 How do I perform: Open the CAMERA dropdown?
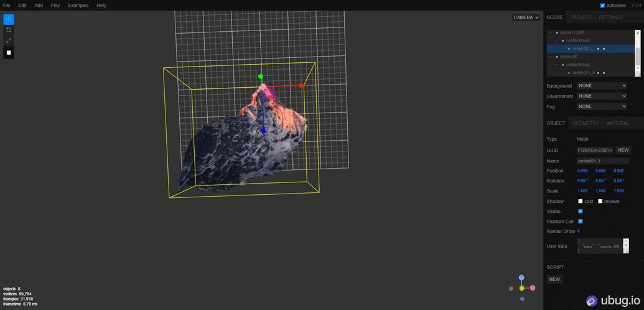pos(526,17)
